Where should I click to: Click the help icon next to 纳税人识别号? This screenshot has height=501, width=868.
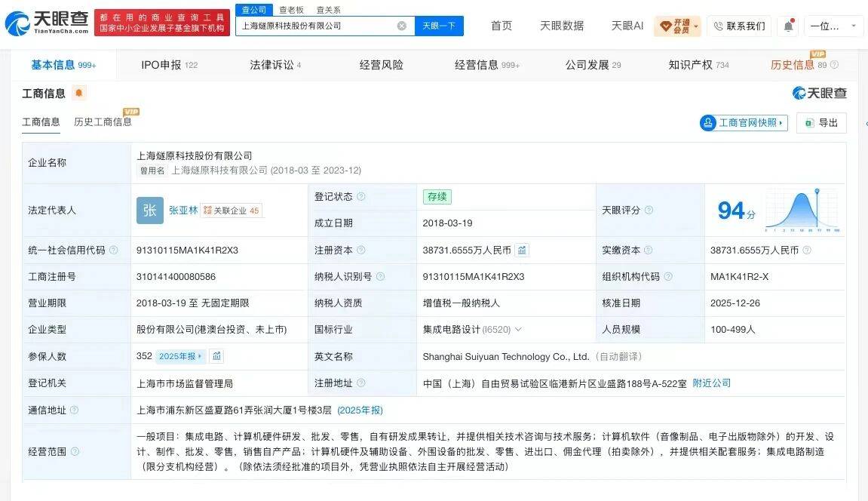point(380,277)
